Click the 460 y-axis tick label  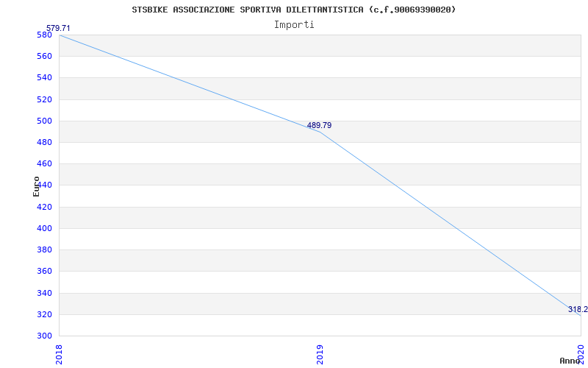[x=44, y=163]
